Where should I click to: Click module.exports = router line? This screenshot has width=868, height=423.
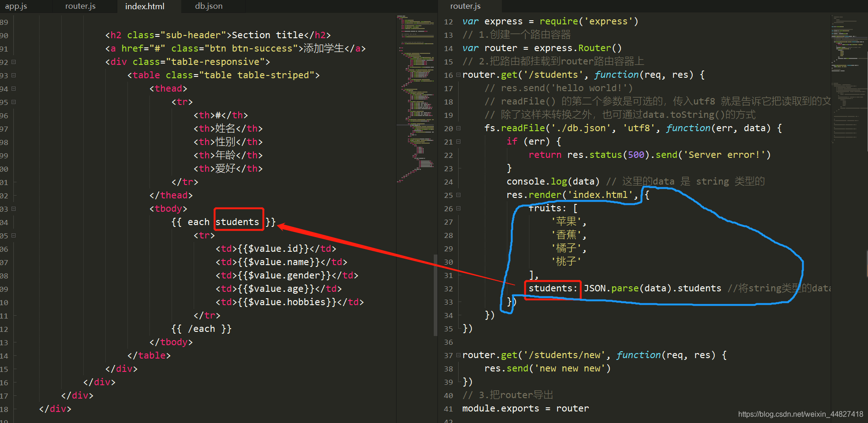[525, 408]
